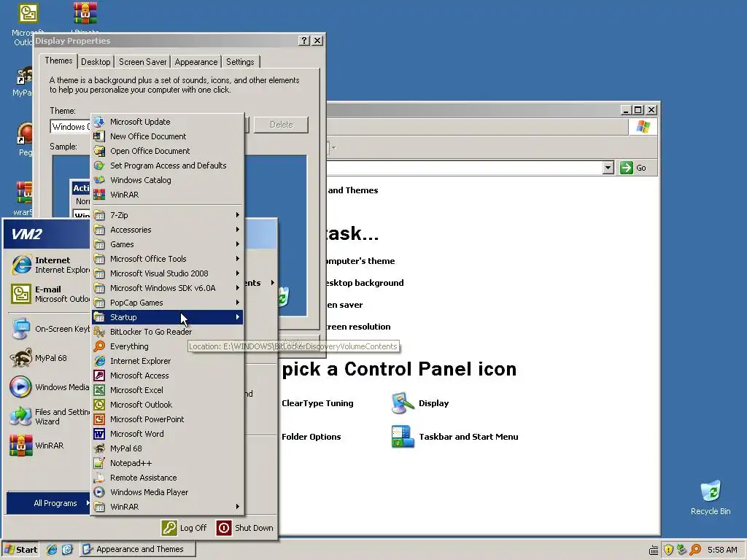The height and width of the screenshot is (560, 747).
Task: Open MyPal 68 from programs list
Action: coord(167,448)
